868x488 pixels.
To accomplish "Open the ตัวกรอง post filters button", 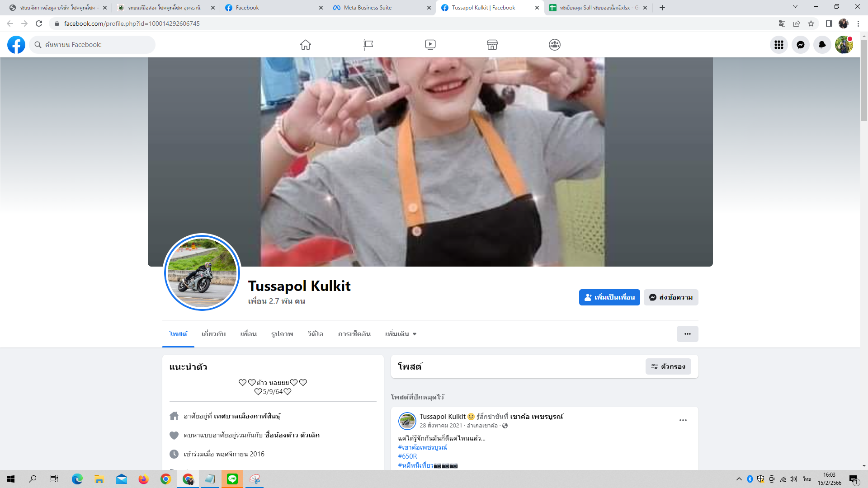I will coord(668,366).
